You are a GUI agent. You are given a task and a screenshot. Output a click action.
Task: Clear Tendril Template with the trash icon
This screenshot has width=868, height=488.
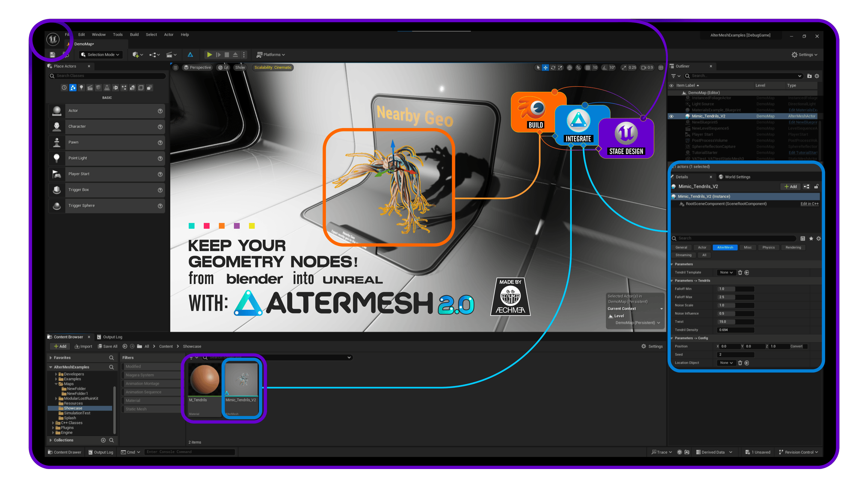click(x=740, y=272)
